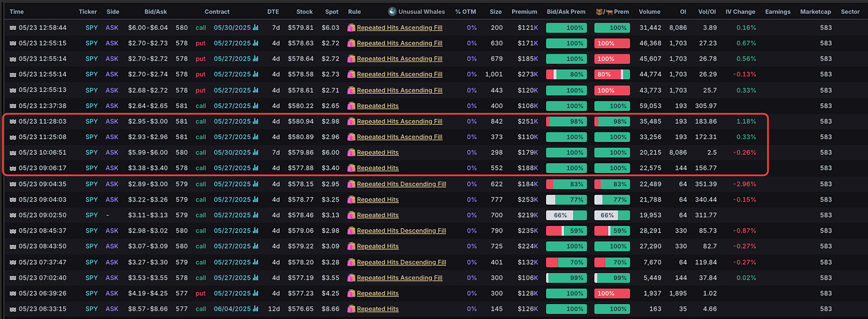Image resolution: width=868 pixels, height=319 pixels.
Task: Click the rule bag icon in the 10:06:51 row
Action: pyautogui.click(x=351, y=153)
